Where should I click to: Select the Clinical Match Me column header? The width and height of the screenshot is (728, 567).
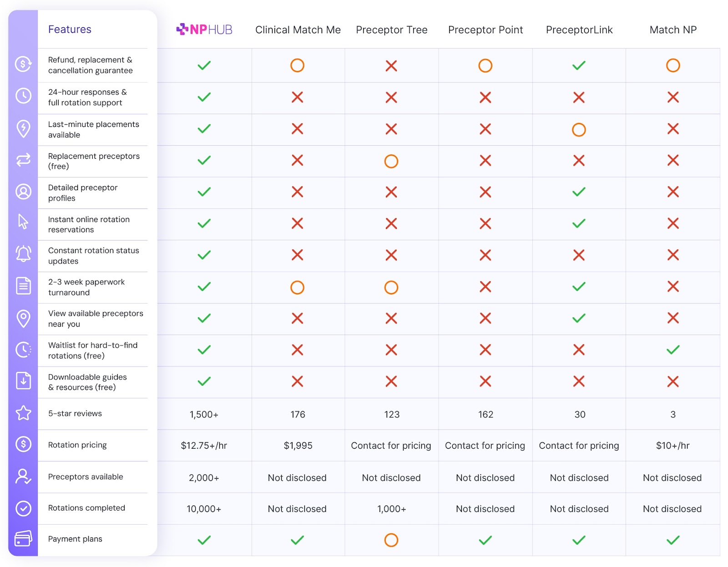(x=298, y=30)
